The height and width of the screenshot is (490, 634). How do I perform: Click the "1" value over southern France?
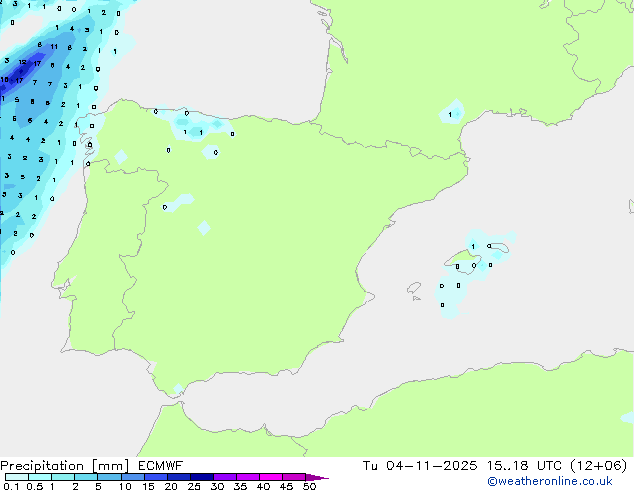450,115
